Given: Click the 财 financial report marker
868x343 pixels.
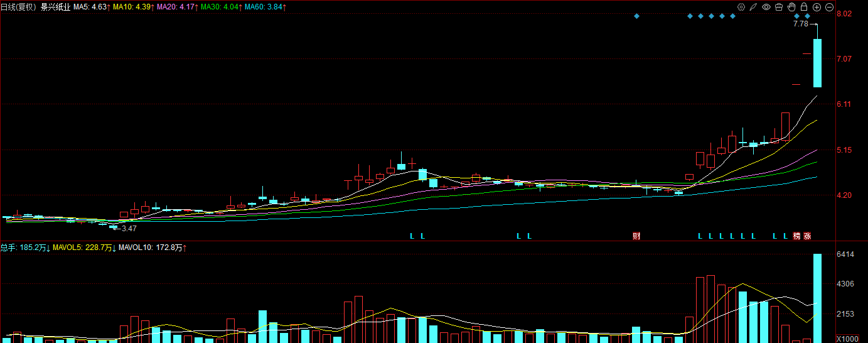Looking at the screenshot, I should [636, 236].
